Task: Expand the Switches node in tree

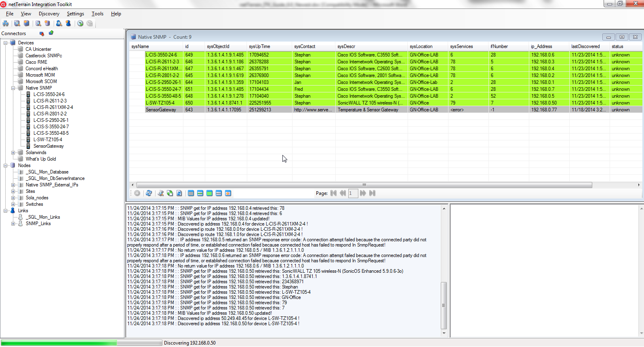Action: point(13,204)
